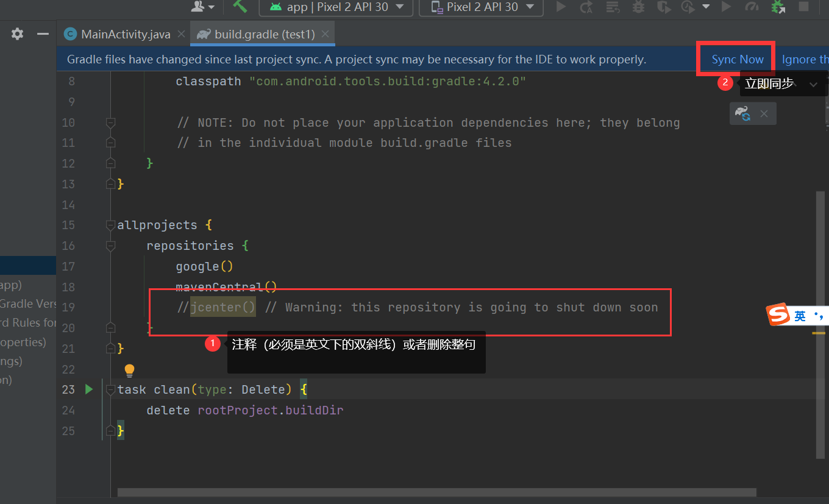829x504 pixels.
Task: Click the Sync Now link
Action: [x=738, y=59]
